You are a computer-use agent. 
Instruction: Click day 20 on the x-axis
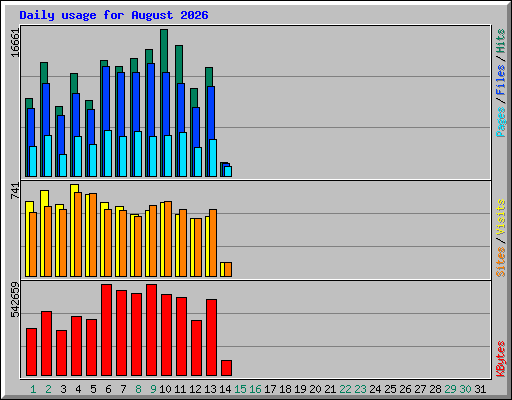tap(315, 389)
